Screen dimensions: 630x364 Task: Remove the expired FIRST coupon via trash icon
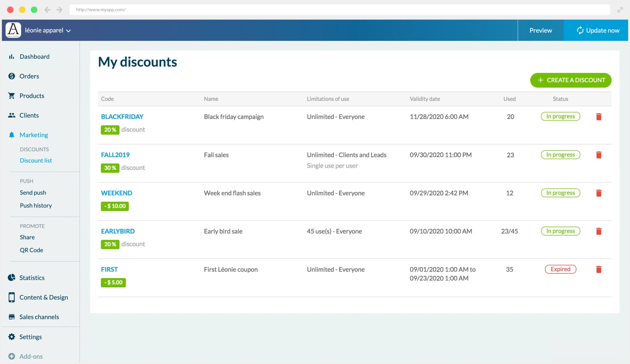pos(598,269)
